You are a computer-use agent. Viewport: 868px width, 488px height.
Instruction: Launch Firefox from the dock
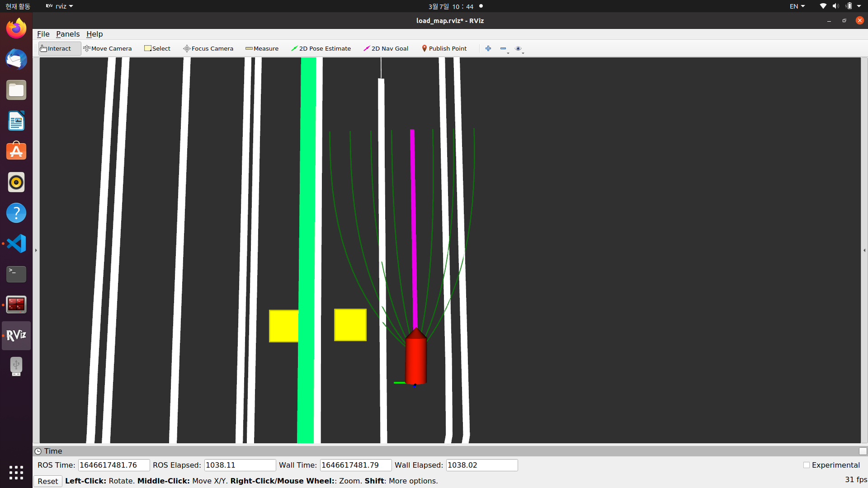tap(16, 28)
